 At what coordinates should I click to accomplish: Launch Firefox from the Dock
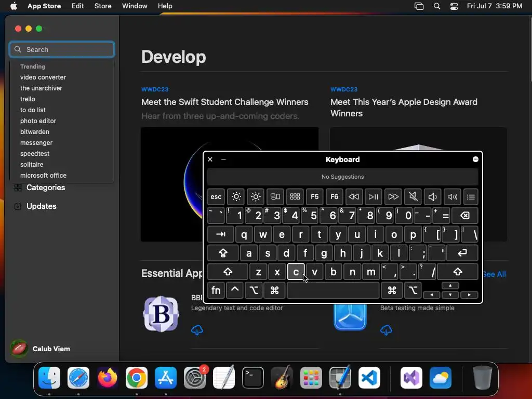click(x=108, y=378)
